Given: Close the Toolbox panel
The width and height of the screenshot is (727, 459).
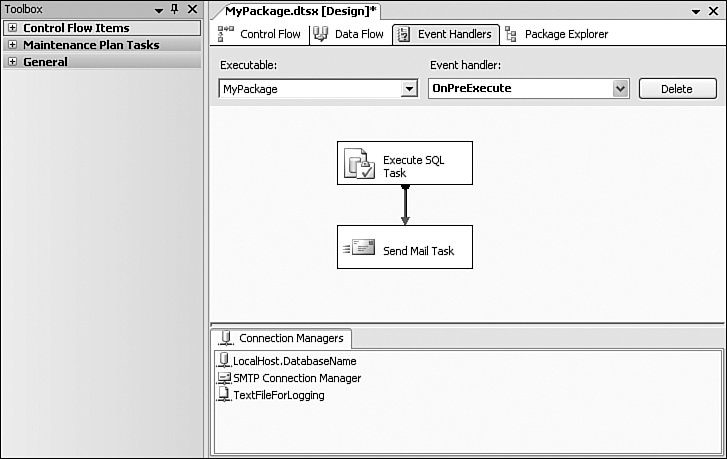Looking at the screenshot, I should [192, 9].
